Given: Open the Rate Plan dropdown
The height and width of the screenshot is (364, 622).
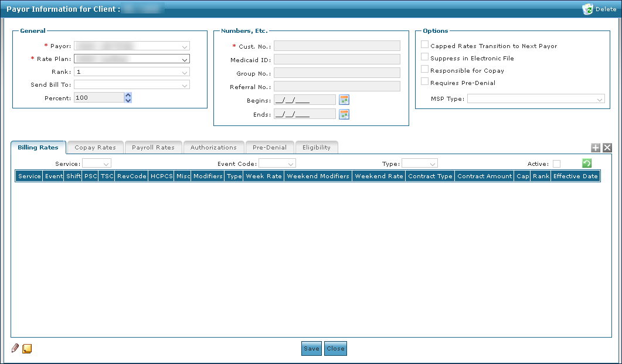Looking at the screenshot, I should (x=185, y=59).
